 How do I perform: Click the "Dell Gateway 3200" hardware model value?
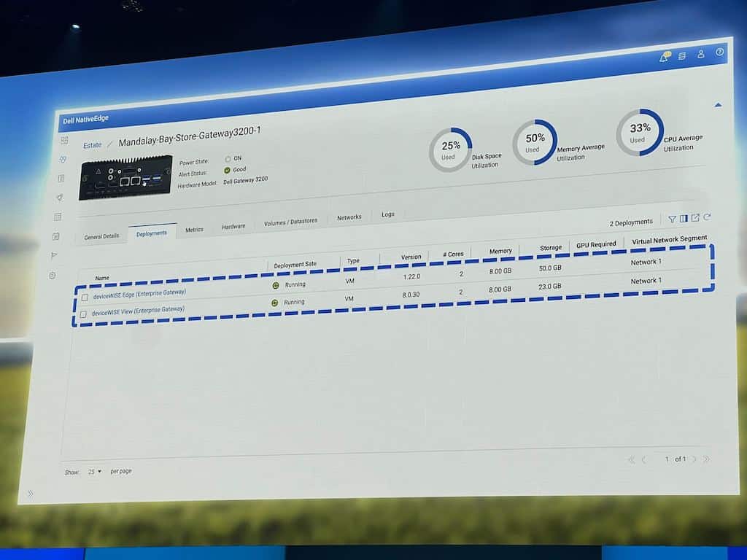[x=245, y=181]
